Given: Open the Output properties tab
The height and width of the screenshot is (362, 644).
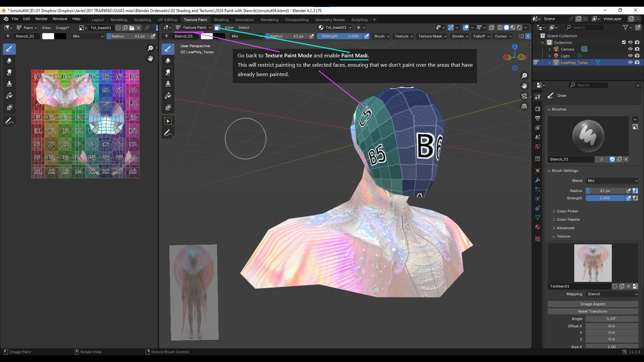Looking at the screenshot, I should coord(538,118).
